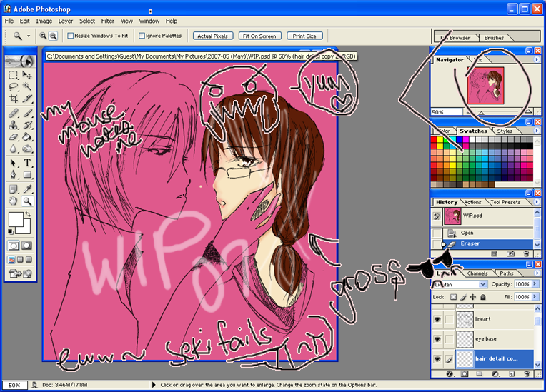Open the Filter menu
Screen dimensions: 546x392
pos(108,21)
